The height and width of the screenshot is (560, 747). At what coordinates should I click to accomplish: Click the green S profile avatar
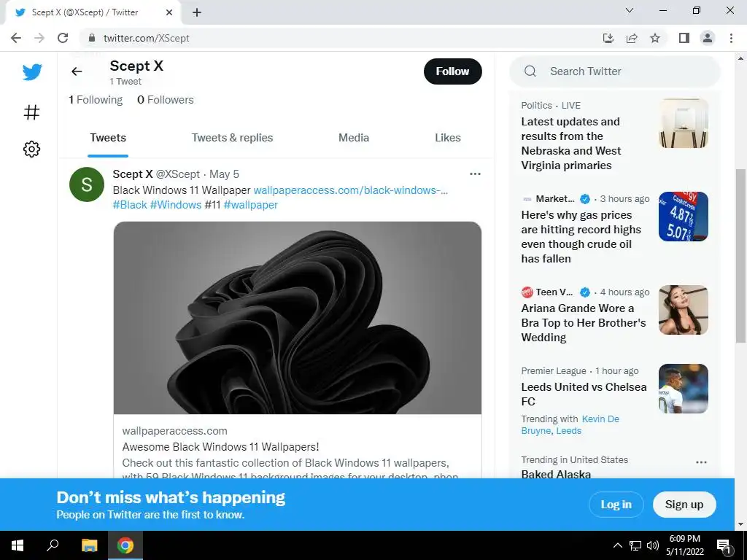tap(87, 184)
